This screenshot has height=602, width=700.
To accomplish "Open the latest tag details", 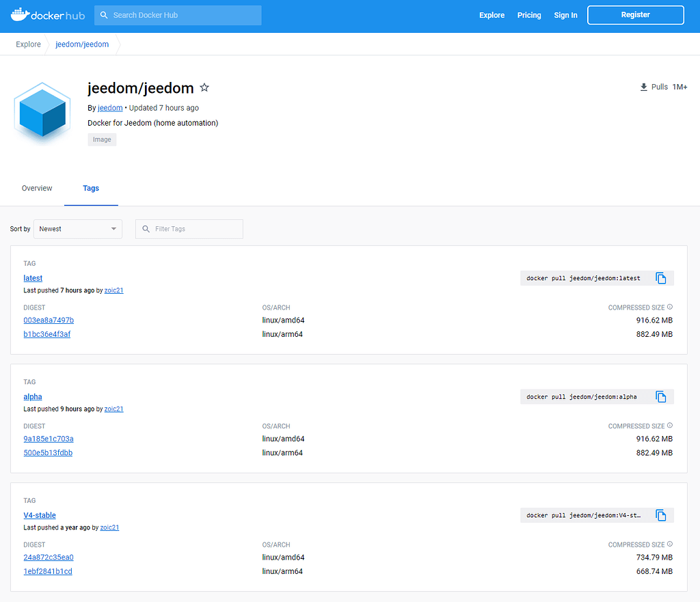I will coord(33,277).
